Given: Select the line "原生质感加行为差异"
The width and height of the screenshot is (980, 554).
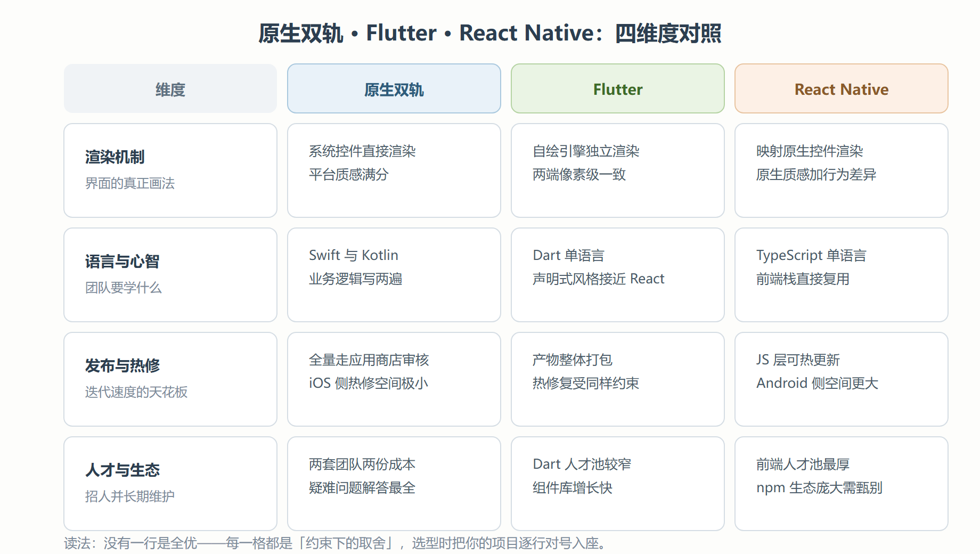Looking at the screenshot, I should coord(816,175).
